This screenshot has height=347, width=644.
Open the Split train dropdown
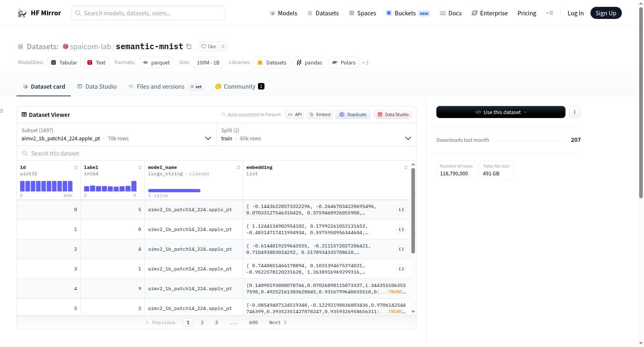(x=316, y=134)
